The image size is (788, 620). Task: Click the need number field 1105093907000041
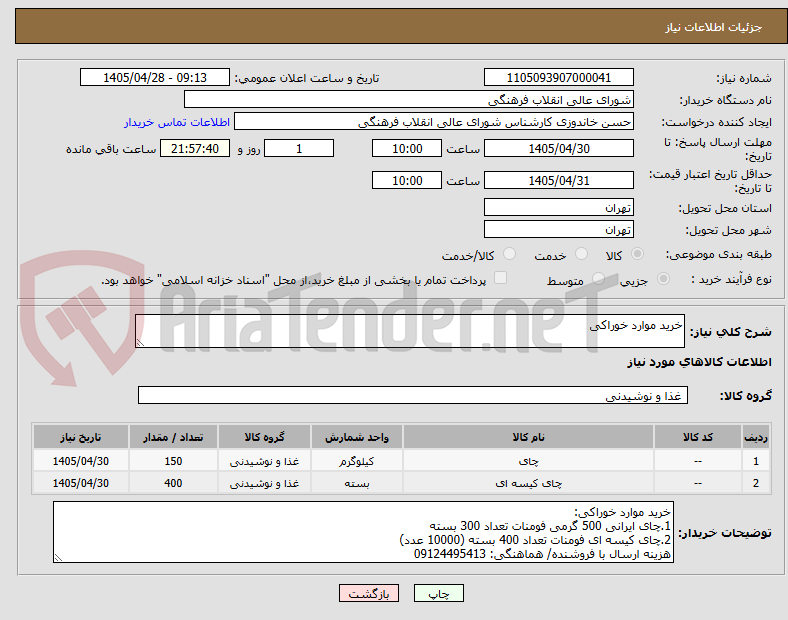558,77
